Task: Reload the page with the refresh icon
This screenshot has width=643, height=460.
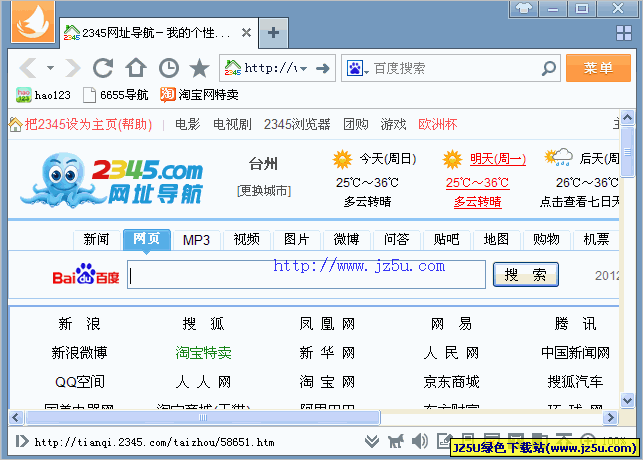Action: tap(103, 68)
